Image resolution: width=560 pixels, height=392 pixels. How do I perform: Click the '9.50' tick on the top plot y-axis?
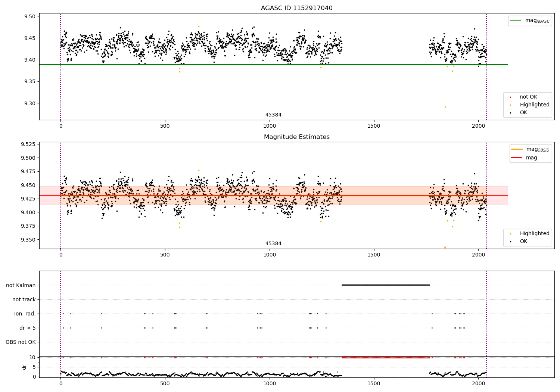[30, 17]
